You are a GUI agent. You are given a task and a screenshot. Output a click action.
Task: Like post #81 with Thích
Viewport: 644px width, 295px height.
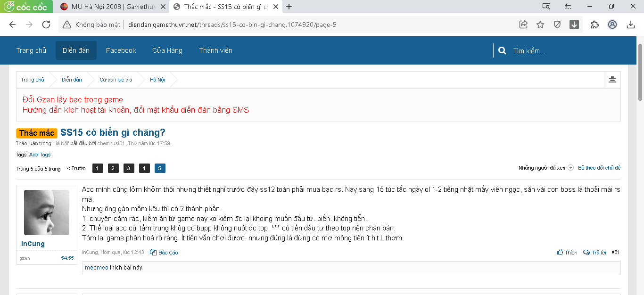click(x=567, y=253)
